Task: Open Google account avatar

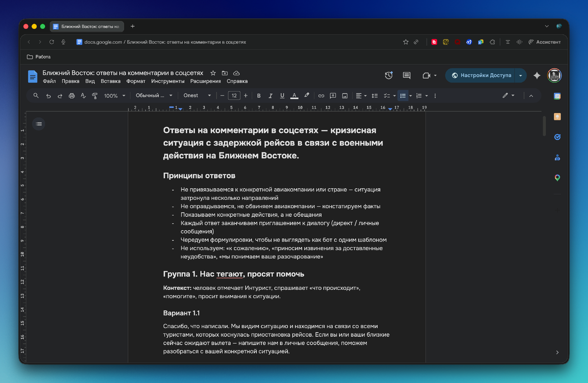Action: click(554, 76)
